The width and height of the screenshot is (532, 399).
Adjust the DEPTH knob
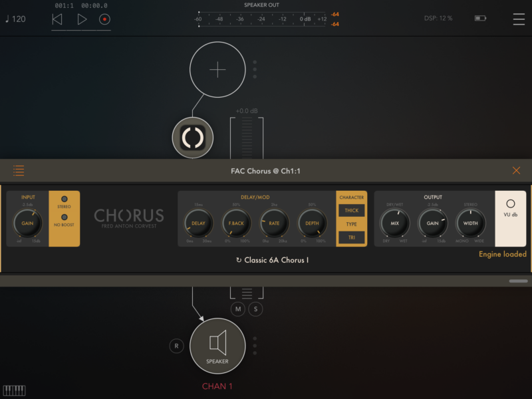(x=312, y=223)
